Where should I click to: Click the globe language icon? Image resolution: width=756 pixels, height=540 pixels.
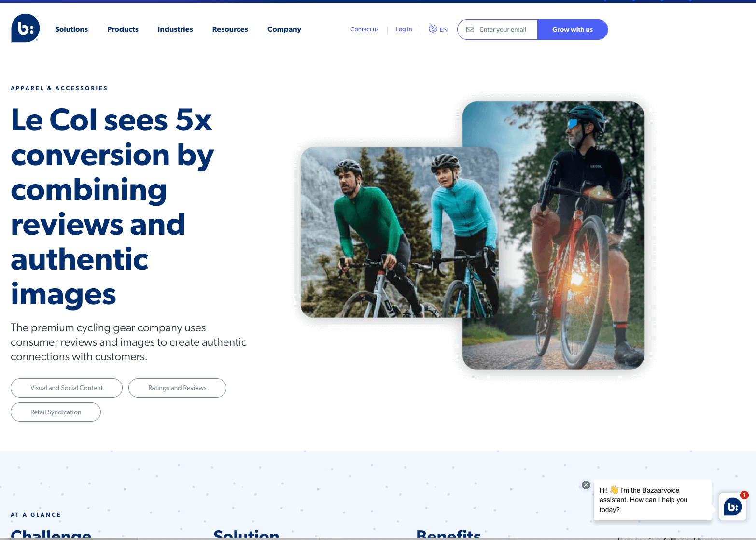click(x=433, y=29)
